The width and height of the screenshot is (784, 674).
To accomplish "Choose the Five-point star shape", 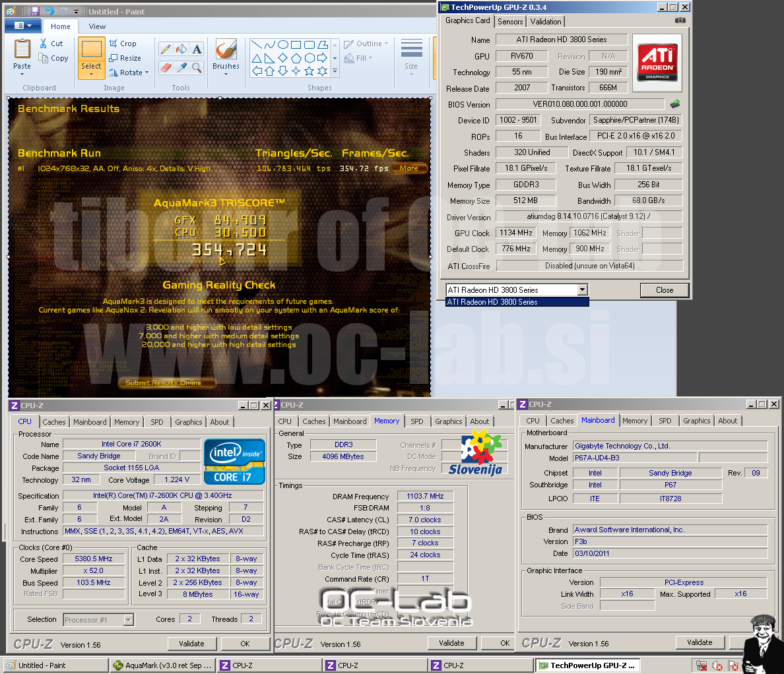I will coord(310,71).
